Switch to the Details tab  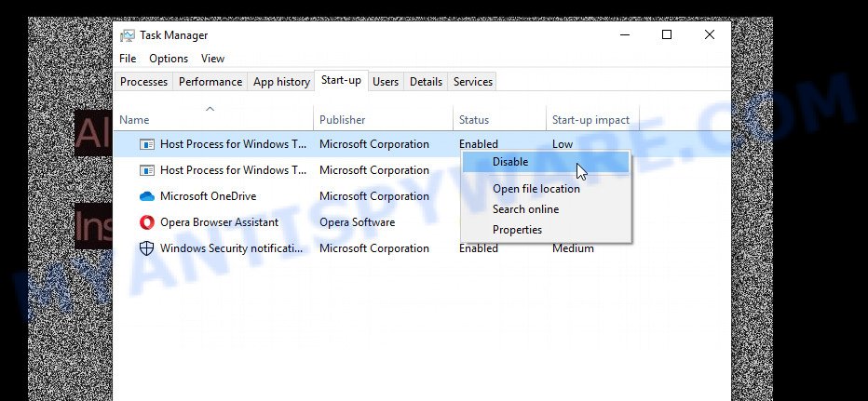pos(426,82)
